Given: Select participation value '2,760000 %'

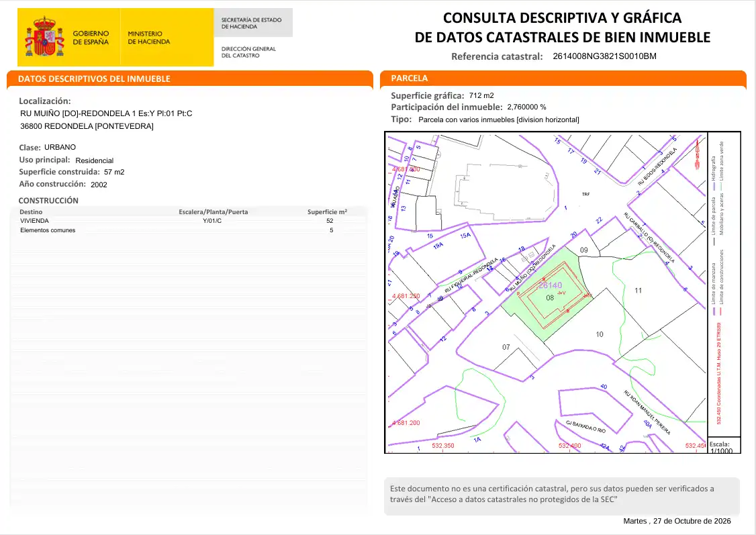Looking at the screenshot, I should (x=526, y=107).
